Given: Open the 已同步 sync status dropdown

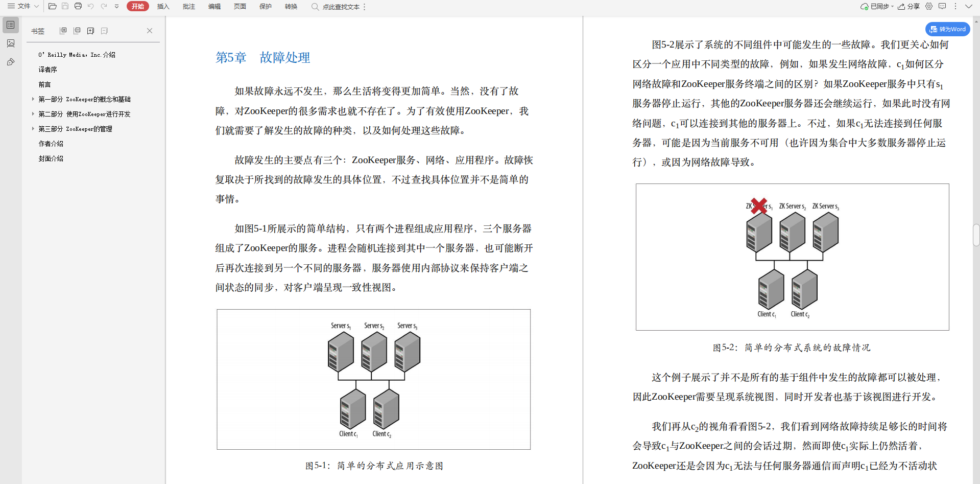Looking at the screenshot, I should click(893, 6).
